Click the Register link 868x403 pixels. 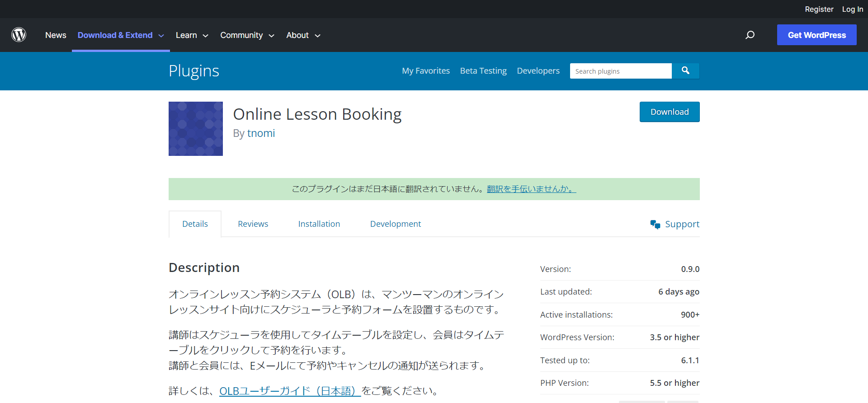(819, 9)
